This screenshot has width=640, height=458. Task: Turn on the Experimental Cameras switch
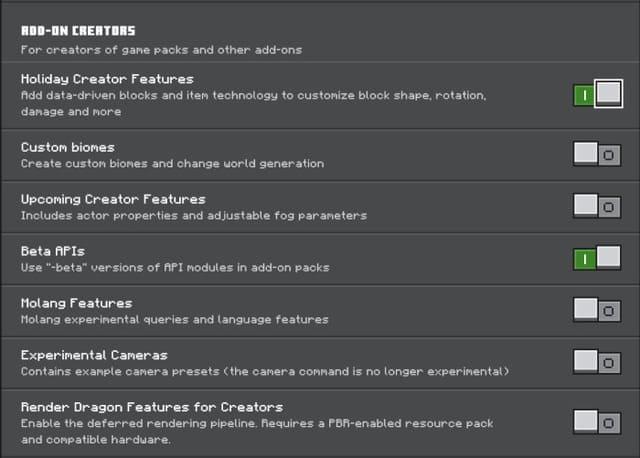[x=597, y=362]
